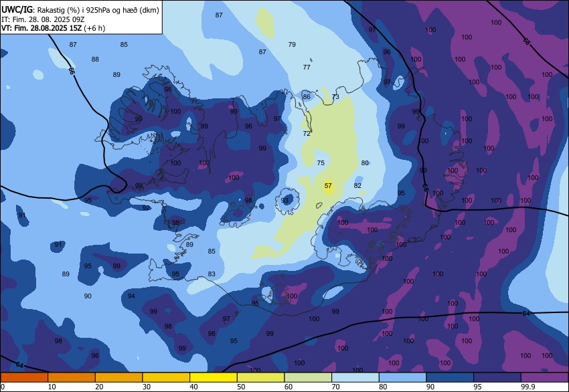Click the '92' humidity value on the map
Viewport: 569px width, 392px height.
click(x=146, y=208)
